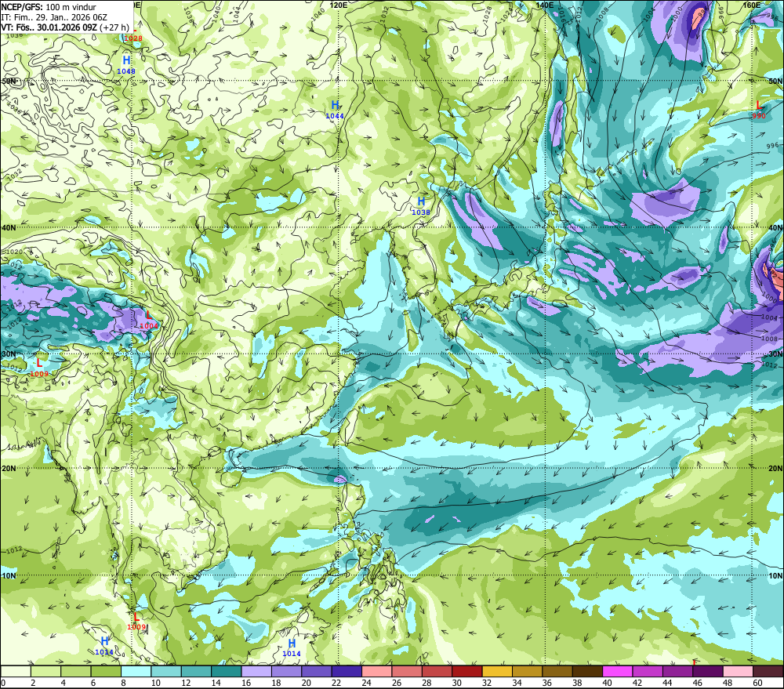Pick the light purple 16–18 legend swatch
The image size is (784, 689).
[x=256, y=671]
